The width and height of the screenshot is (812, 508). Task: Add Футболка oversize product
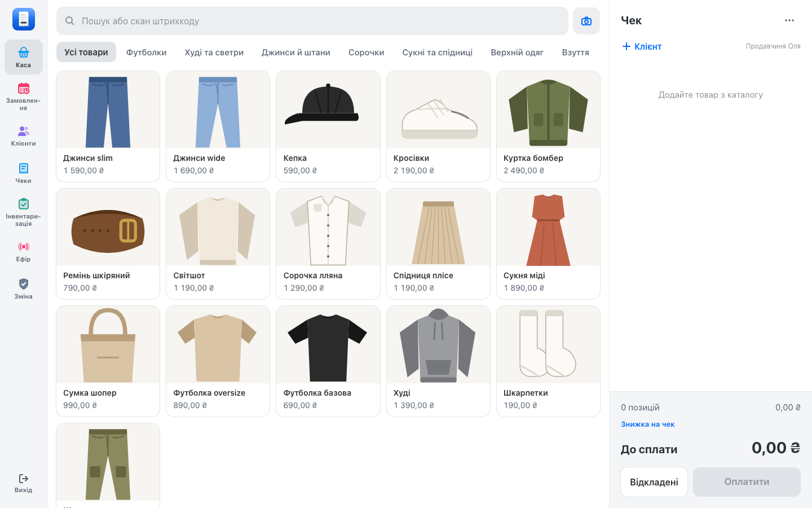218,361
